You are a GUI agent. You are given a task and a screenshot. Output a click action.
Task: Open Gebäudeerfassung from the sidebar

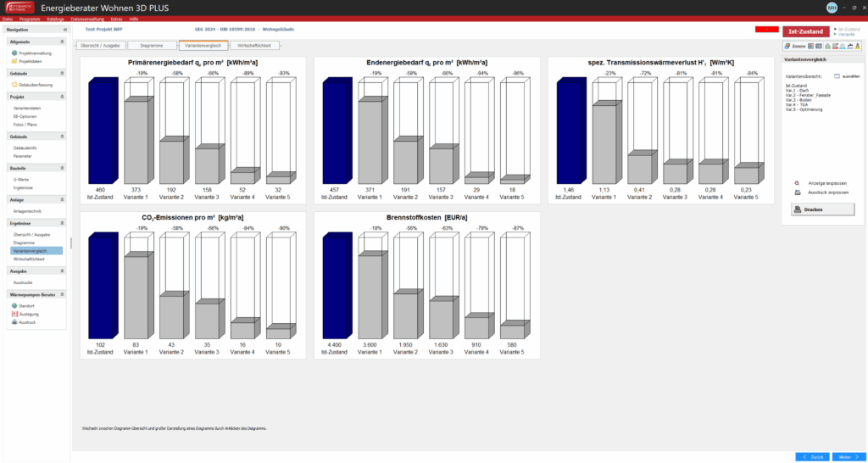[34, 85]
